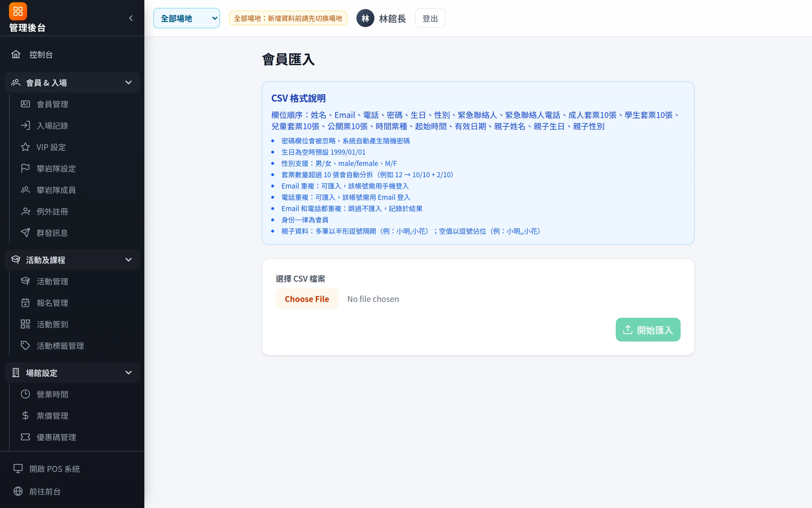
Task: Click the 會員管理 ID card icon
Action: pos(25,104)
